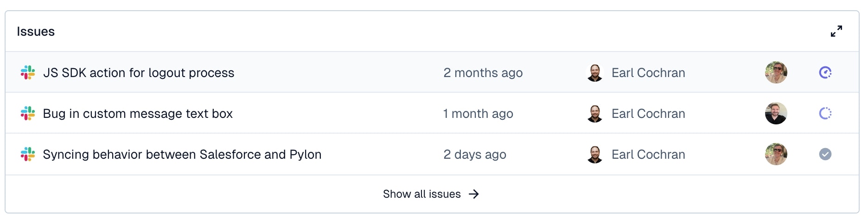Click Earl Cochran avatar in JS SDK row
The width and height of the screenshot is (868, 220).
tap(595, 73)
